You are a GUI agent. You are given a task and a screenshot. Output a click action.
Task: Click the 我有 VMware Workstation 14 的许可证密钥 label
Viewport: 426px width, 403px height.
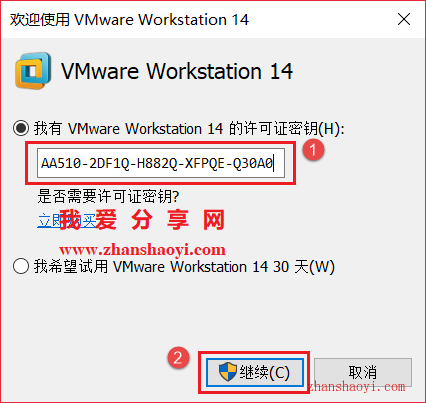189,129
